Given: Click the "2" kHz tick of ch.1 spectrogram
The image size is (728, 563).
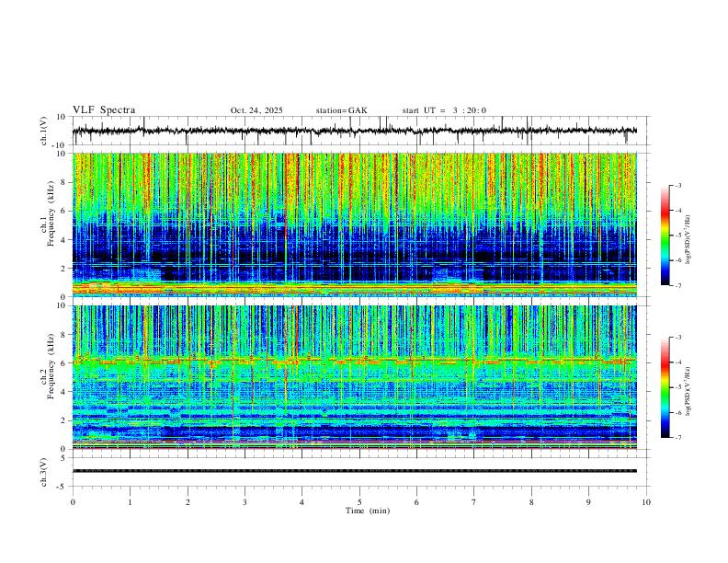Looking at the screenshot, I should pyautogui.click(x=64, y=268).
